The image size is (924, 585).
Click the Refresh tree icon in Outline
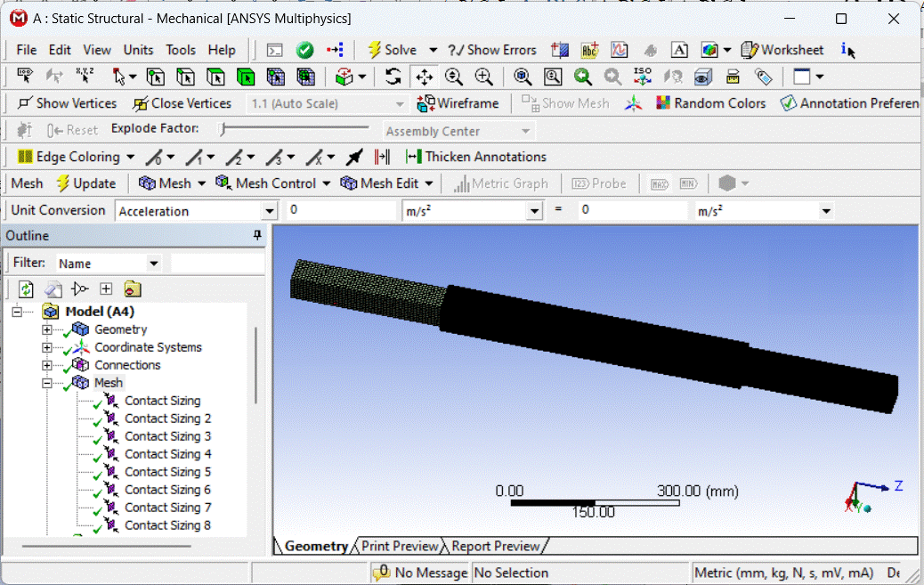25,289
